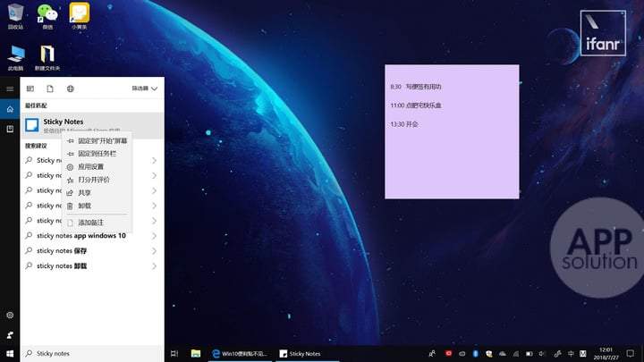Check the battery tray icon
This screenshot has height=362, width=644.
tap(530, 353)
